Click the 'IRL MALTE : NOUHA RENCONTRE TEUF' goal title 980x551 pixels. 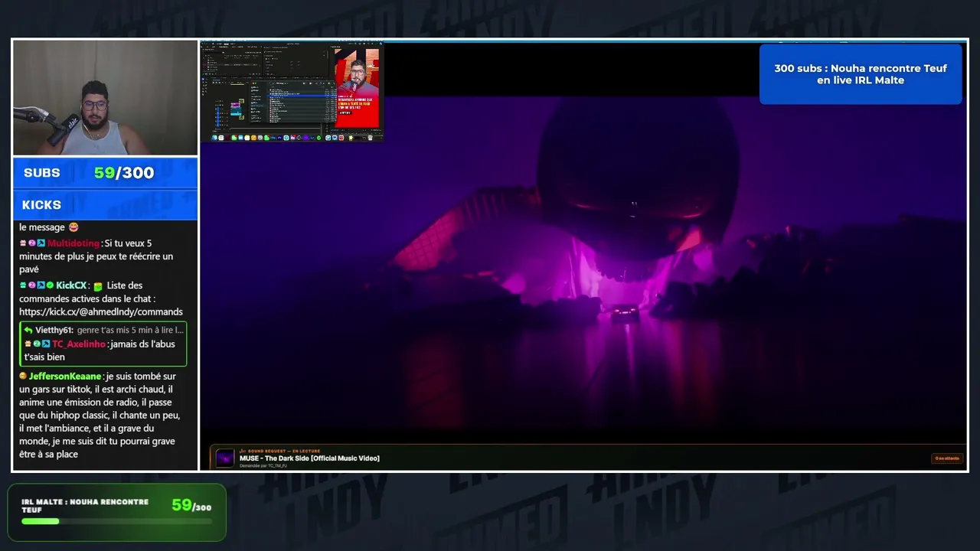(85, 506)
